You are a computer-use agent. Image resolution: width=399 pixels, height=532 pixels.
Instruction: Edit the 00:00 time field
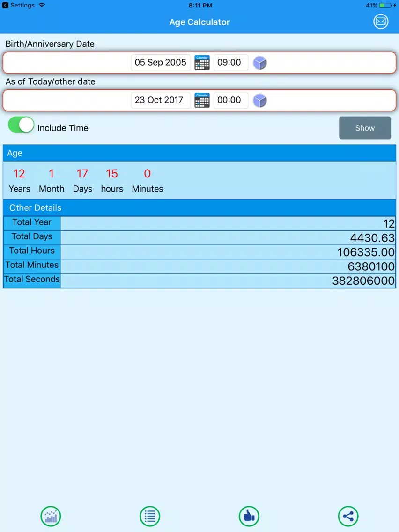(x=230, y=100)
